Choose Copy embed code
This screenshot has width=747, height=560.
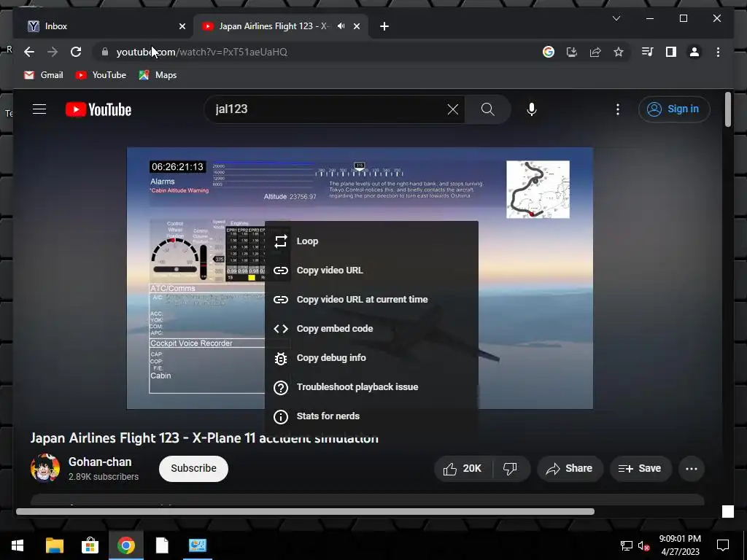pyautogui.click(x=371, y=329)
